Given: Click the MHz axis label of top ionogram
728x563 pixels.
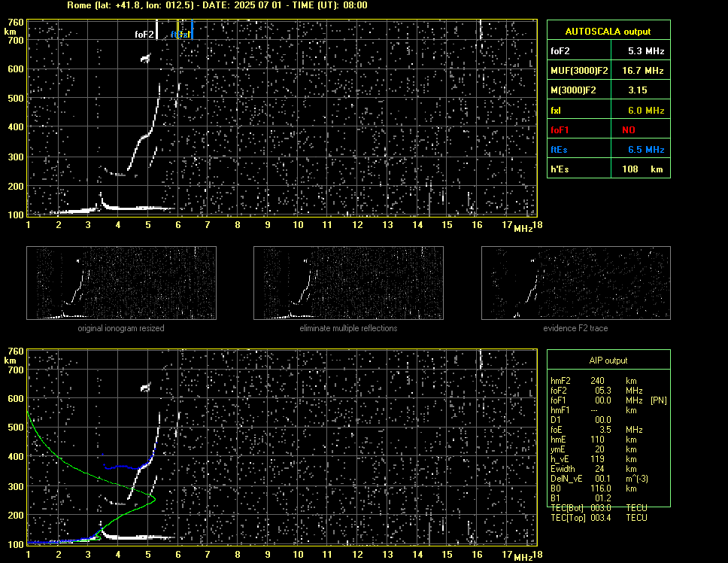Looking at the screenshot, I should 523,229.
